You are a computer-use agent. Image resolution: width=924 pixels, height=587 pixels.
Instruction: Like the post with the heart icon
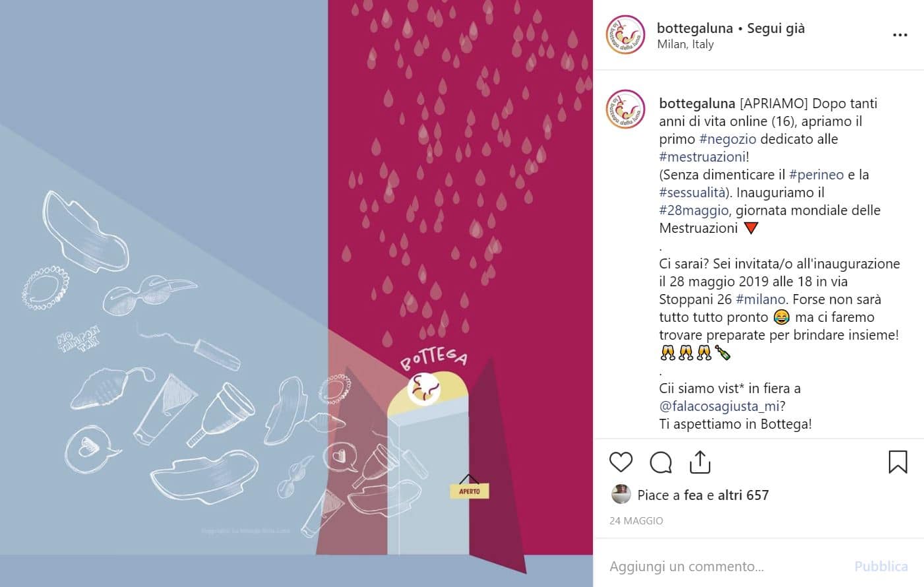pyautogui.click(x=621, y=462)
